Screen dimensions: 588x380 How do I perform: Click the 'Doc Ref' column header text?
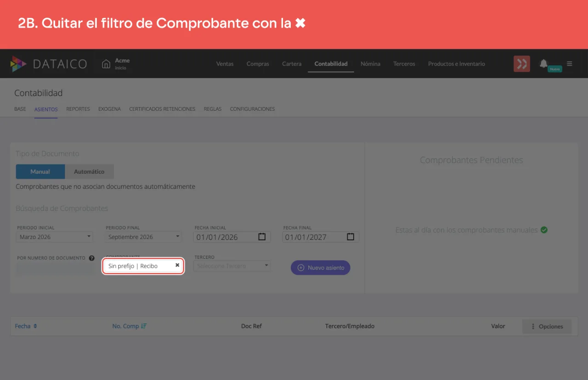[251, 326]
